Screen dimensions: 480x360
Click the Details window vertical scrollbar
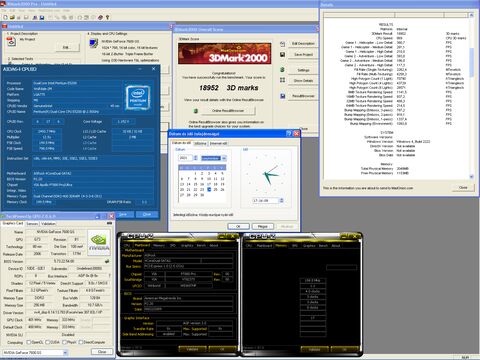click(471, 97)
